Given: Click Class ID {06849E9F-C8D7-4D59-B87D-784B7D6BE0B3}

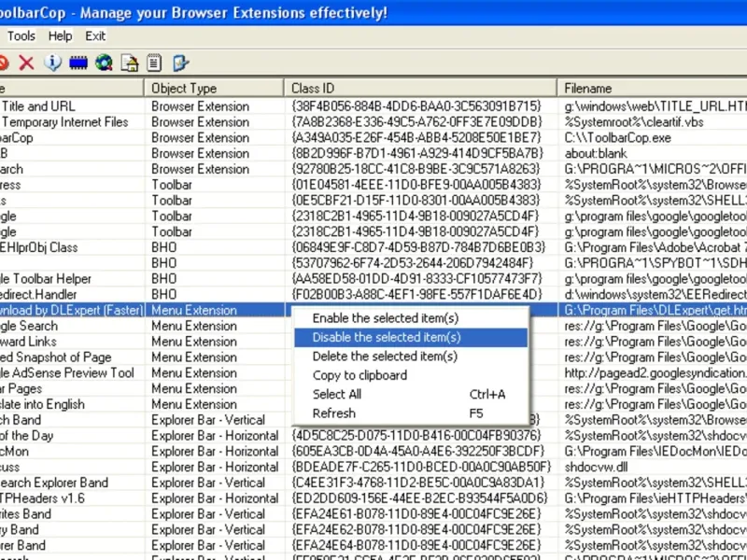Looking at the screenshot, I should [418, 247].
